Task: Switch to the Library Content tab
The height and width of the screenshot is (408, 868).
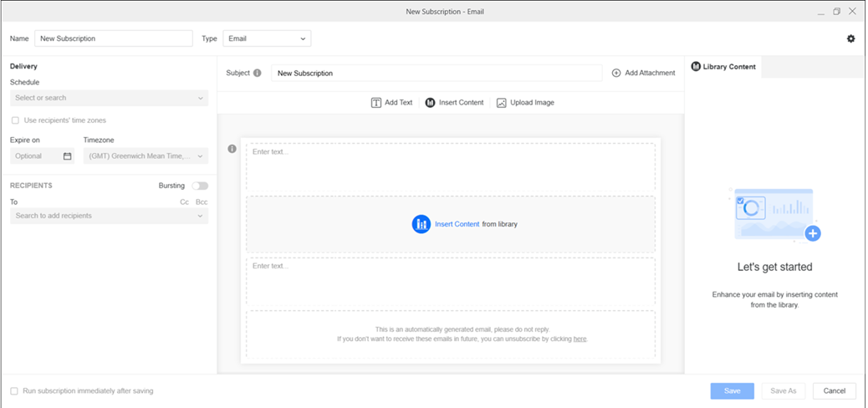Action: coord(723,67)
